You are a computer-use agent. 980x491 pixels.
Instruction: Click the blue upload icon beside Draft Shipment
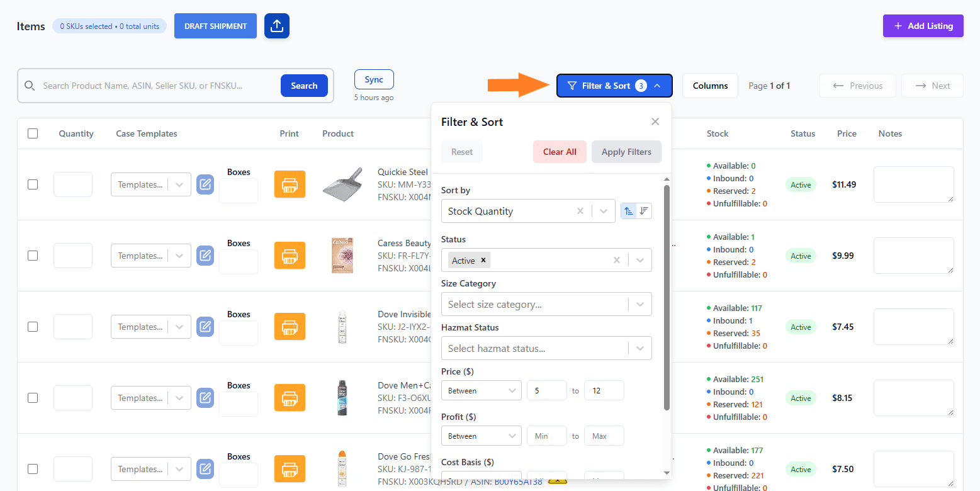tap(277, 26)
